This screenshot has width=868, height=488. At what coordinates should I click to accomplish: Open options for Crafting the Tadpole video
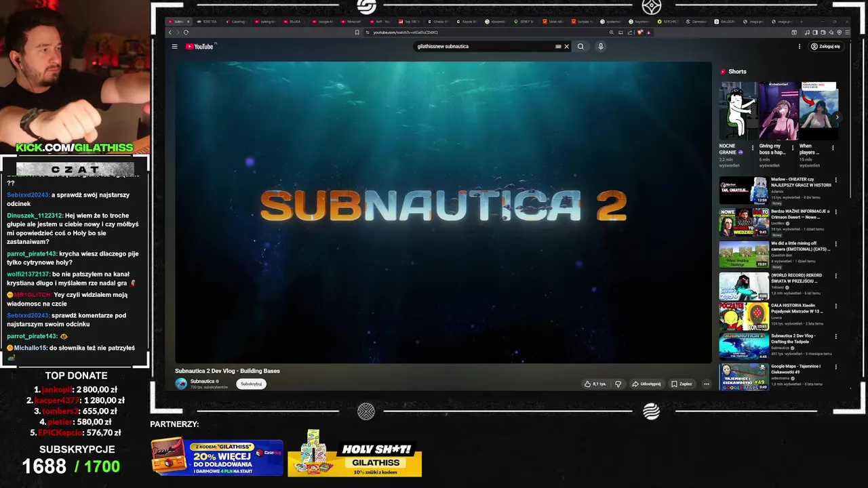835,336
